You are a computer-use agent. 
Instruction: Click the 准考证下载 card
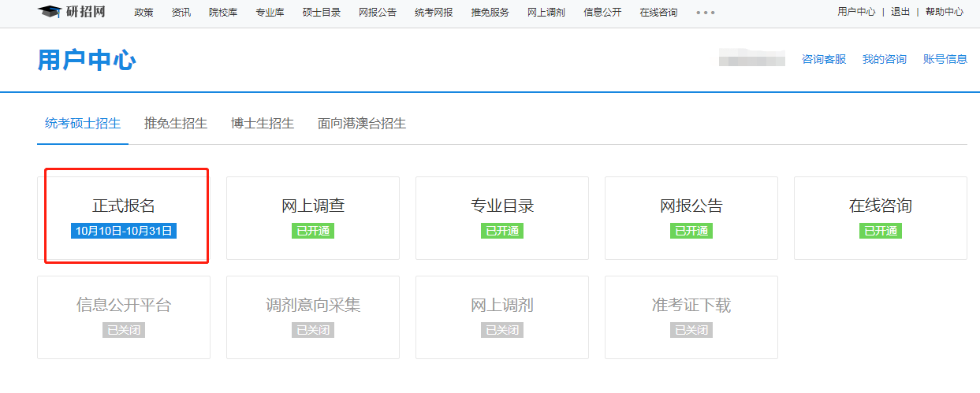coord(691,316)
